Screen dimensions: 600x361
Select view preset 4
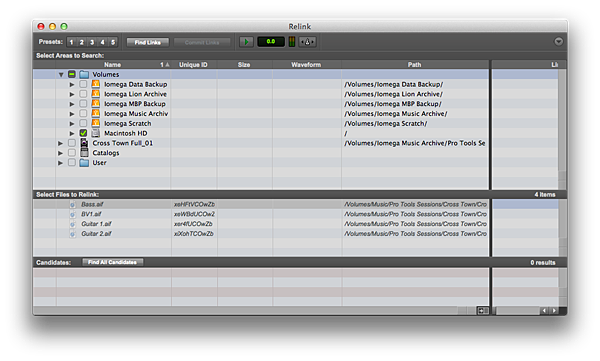[x=102, y=42]
